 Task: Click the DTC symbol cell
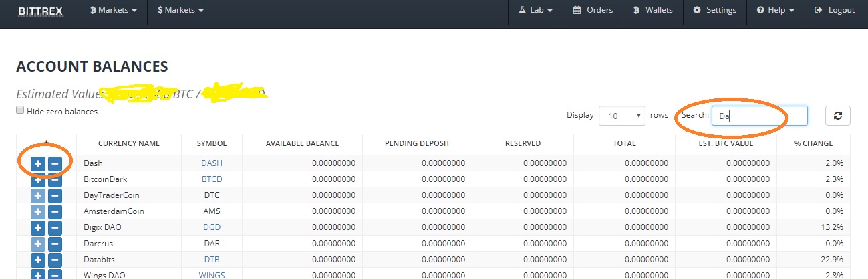(x=212, y=195)
